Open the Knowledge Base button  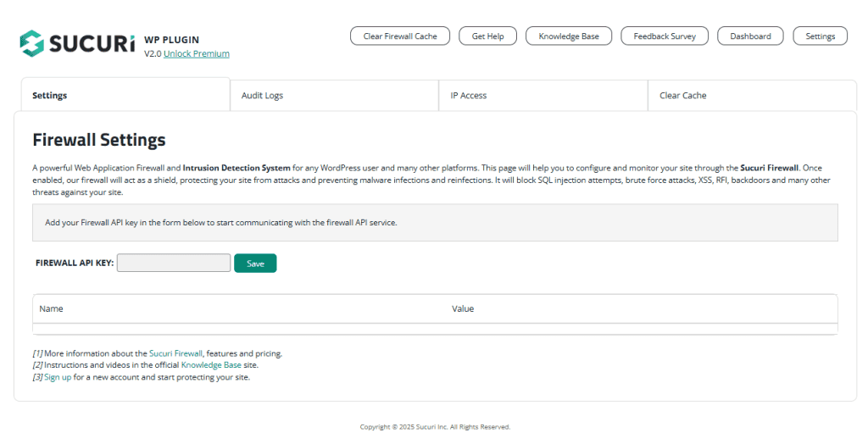tap(569, 36)
